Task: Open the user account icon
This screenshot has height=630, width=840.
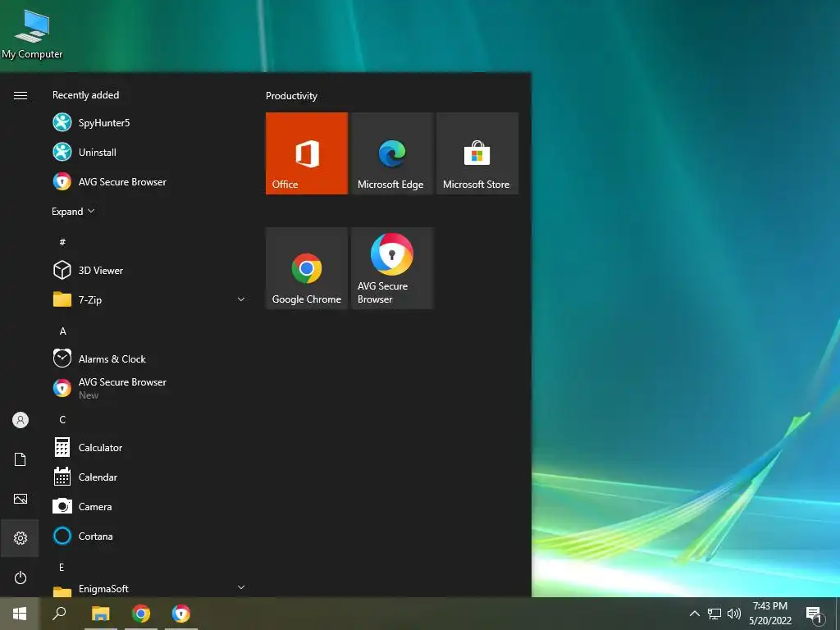Action: [x=21, y=420]
